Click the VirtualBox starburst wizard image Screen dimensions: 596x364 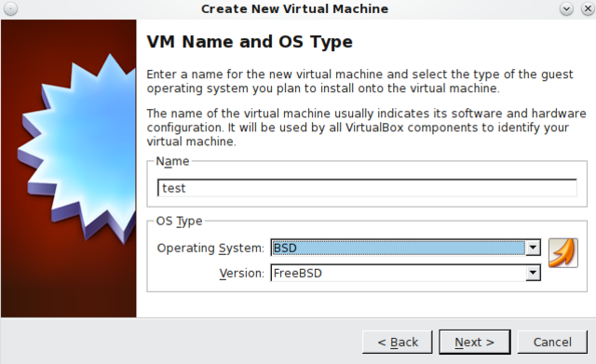coord(69,169)
